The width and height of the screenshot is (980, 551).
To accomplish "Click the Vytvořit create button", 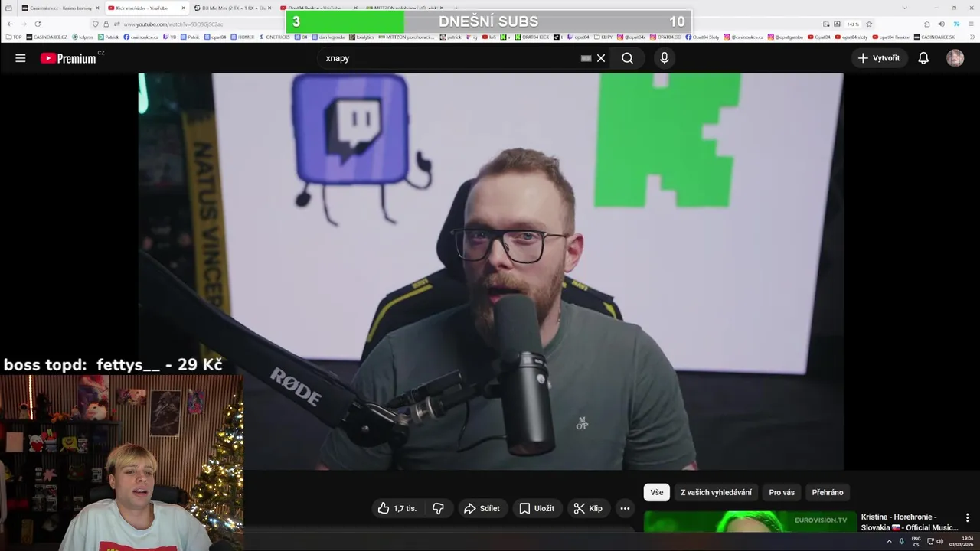I will point(879,58).
